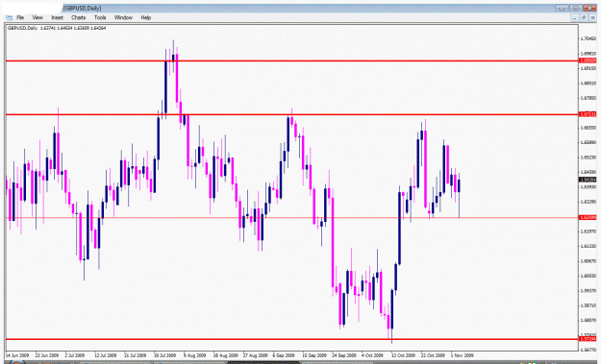Click the 1.65230 price axis label
The height and width of the screenshot is (364, 601).
click(x=588, y=158)
